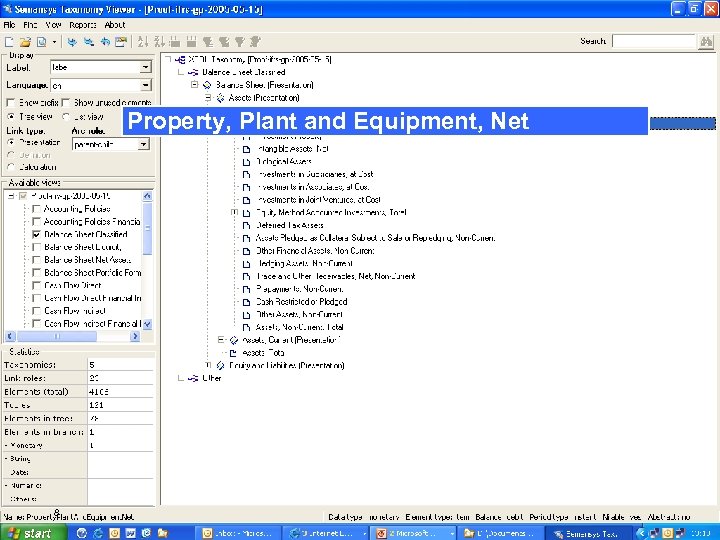
Task: Open the Language dropdown
Action: pos(145,86)
